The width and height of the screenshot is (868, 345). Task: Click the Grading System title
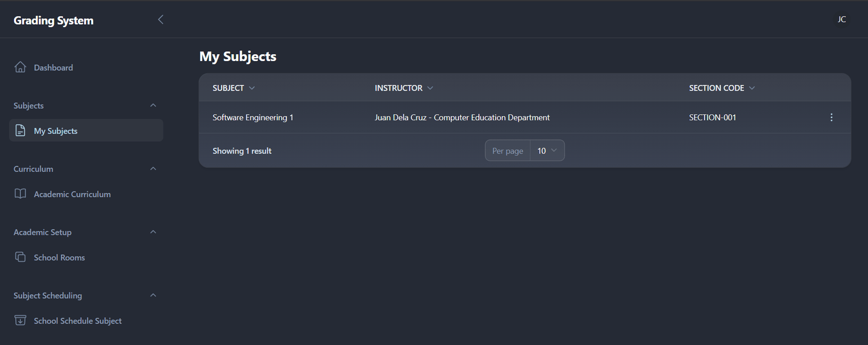[54, 20]
